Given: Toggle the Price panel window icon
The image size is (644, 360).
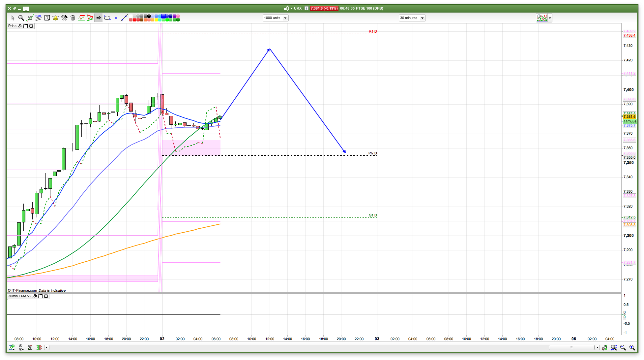Looking at the screenshot, I should (x=26, y=26).
